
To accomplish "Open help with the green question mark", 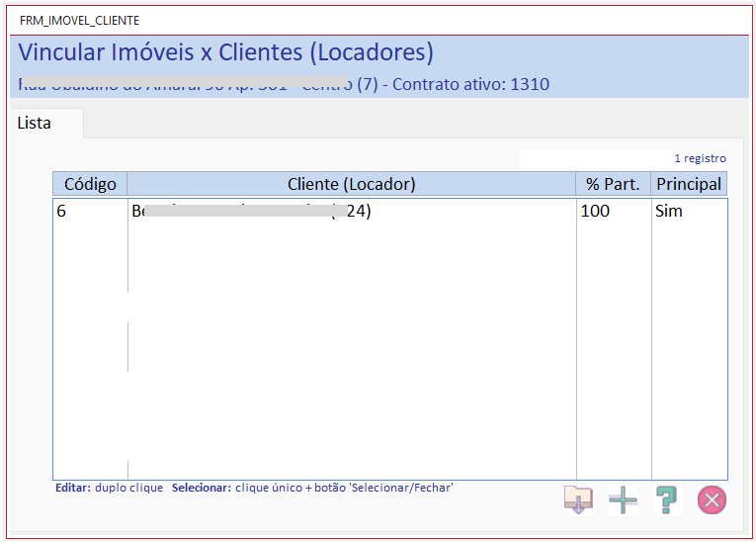I will click(667, 500).
